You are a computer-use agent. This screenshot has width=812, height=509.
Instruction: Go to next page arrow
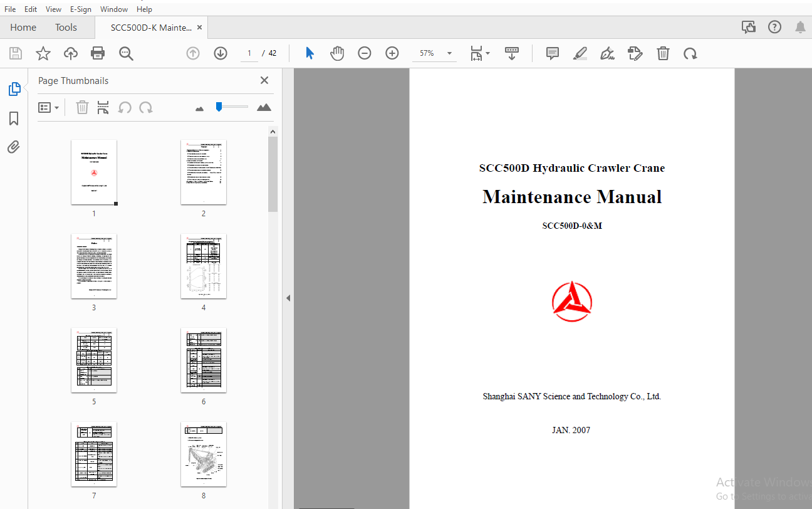[x=221, y=53]
